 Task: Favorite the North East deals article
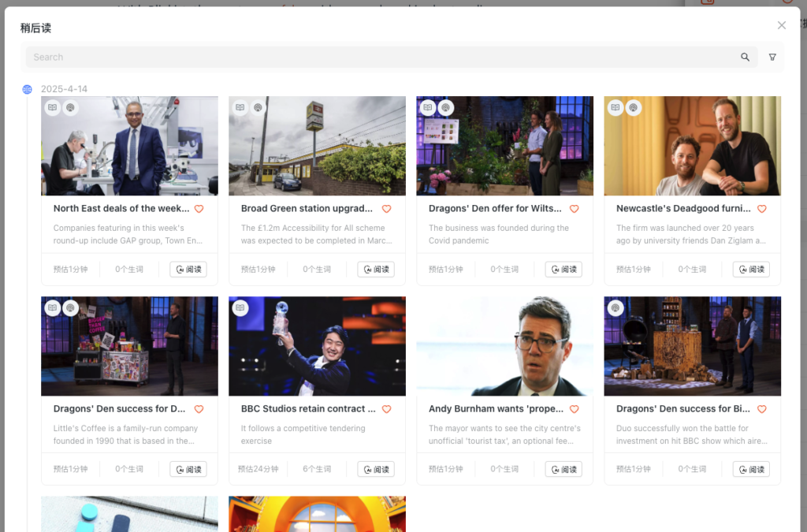click(199, 209)
